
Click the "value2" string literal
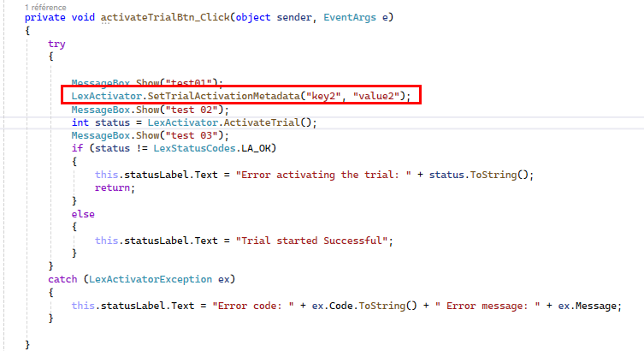pos(375,96)
